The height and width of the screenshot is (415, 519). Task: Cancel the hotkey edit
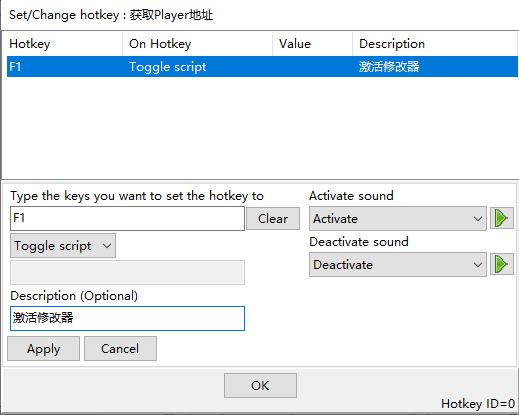(120, 349)
